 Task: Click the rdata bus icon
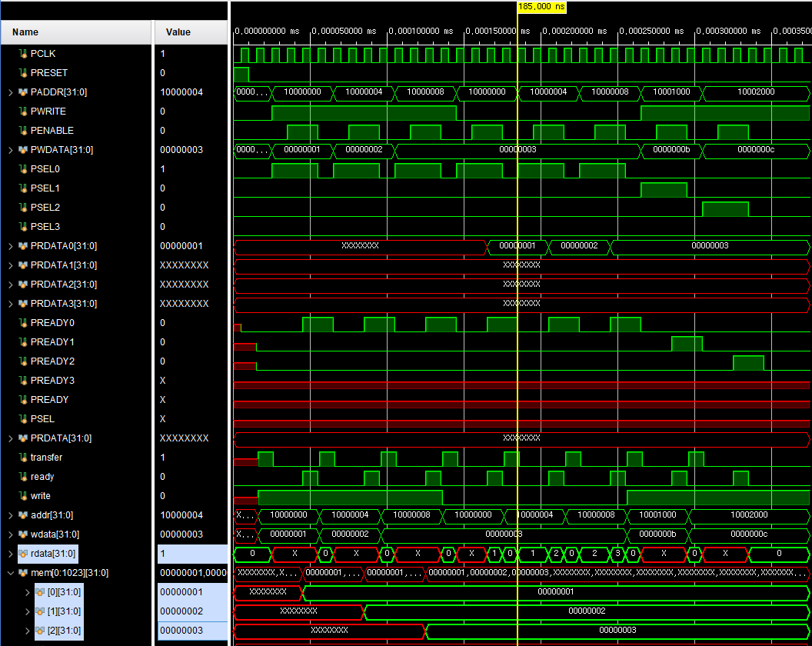pos(23,554)
